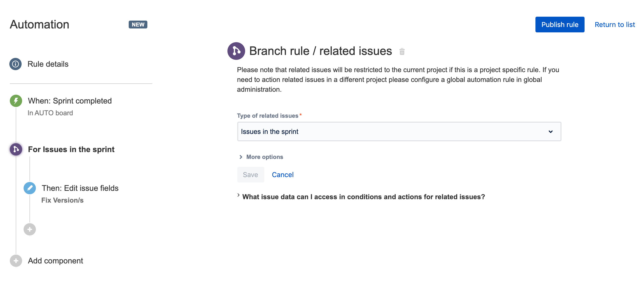Screen dimensions: 644x286
Task: Click the Cancel link
Action: [282, 175]
